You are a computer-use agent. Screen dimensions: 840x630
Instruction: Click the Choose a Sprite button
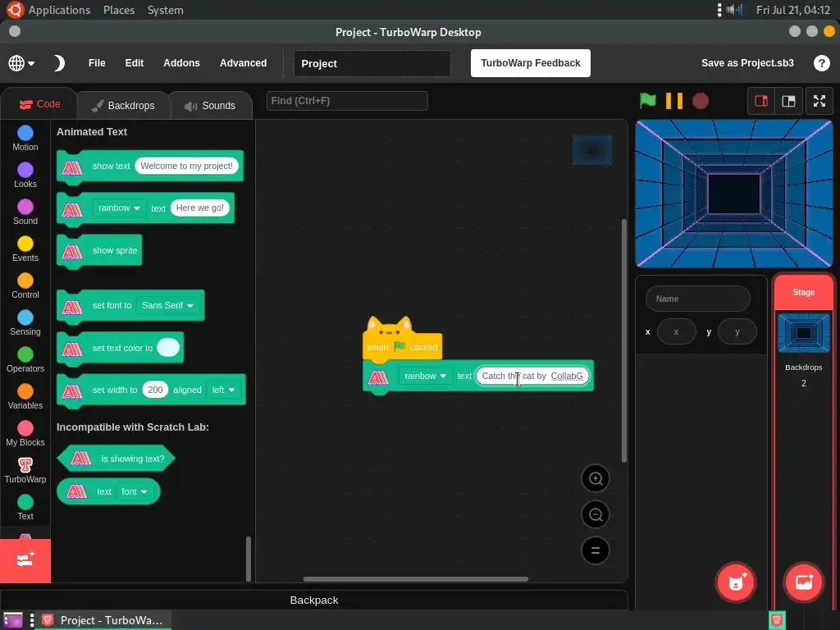[736, 582]
